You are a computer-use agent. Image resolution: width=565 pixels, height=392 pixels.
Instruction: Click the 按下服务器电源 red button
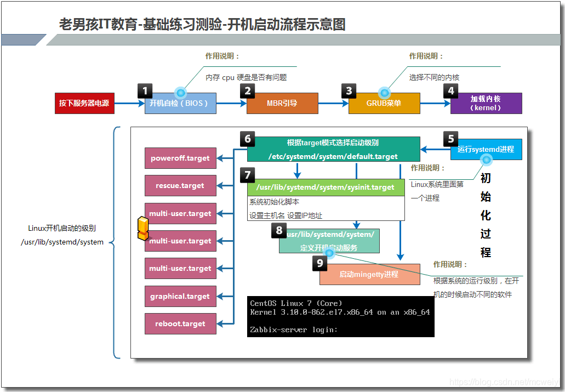pyautogui.click(x=84, y=103)
